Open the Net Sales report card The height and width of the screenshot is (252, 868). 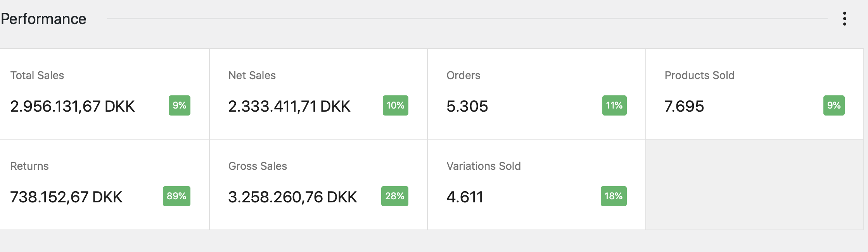click(318, 94)
